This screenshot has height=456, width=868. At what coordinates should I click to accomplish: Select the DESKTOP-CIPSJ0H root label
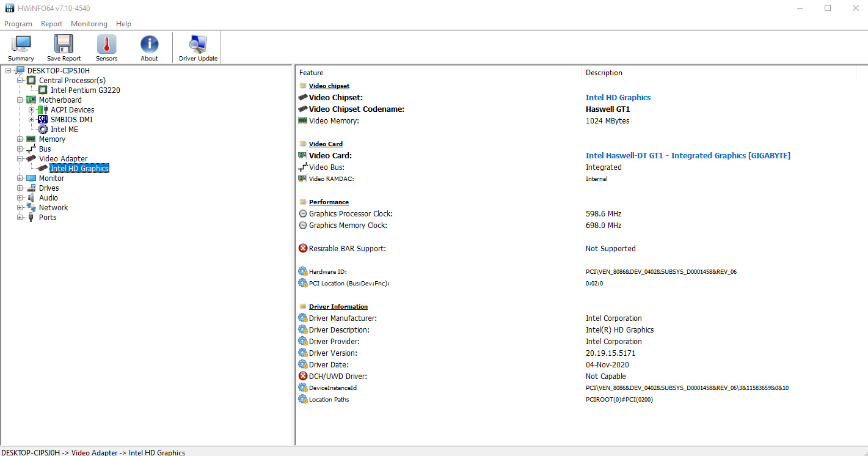58,70
